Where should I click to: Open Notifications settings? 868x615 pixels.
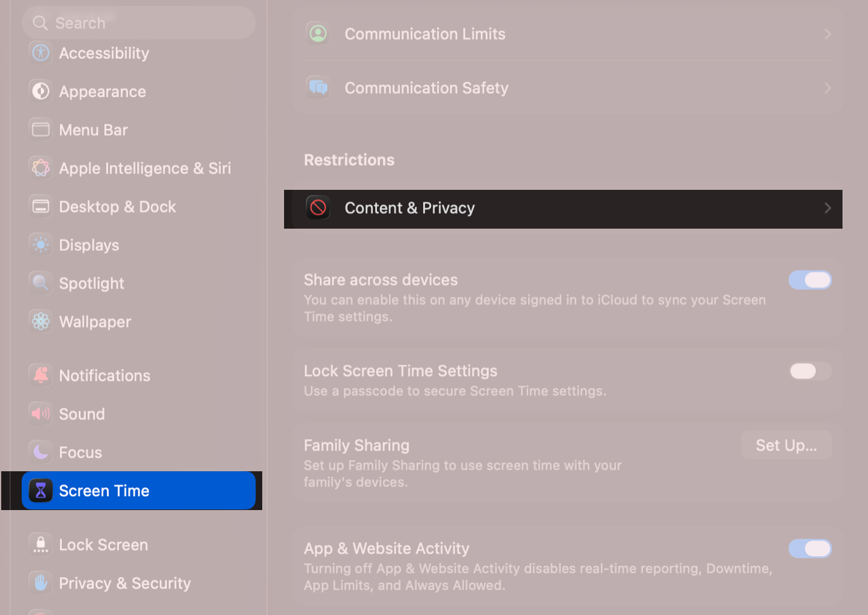(104, 375)
